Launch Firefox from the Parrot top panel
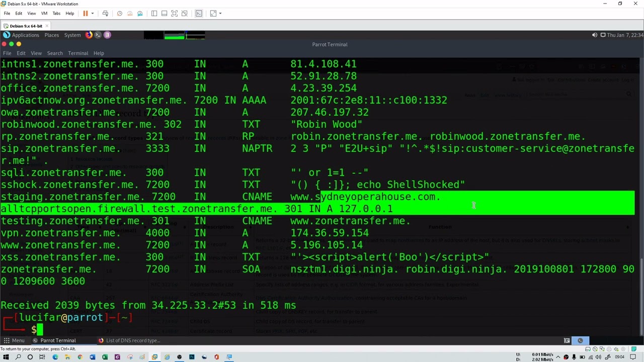Screen dimensions: 644x362 [x=89, y=35]
